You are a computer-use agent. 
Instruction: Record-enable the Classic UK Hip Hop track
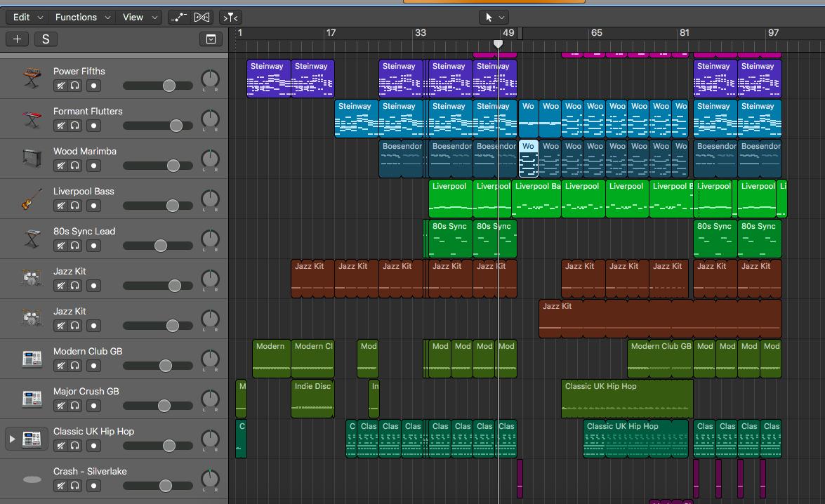click(93, 446)
